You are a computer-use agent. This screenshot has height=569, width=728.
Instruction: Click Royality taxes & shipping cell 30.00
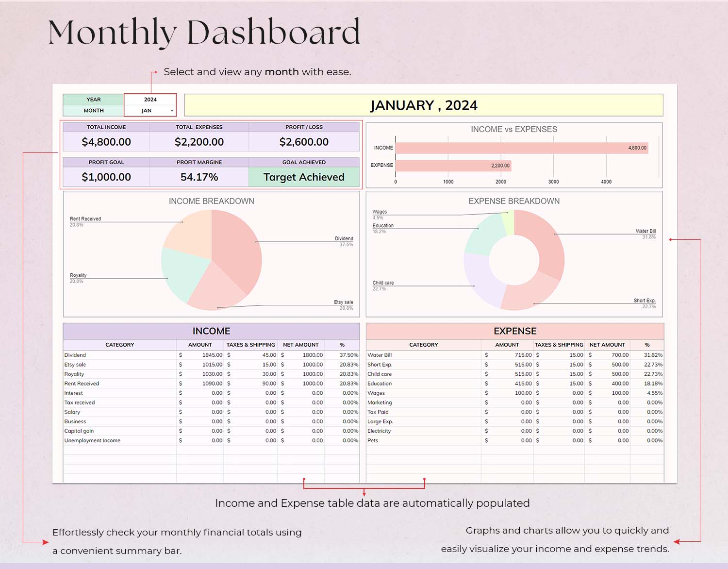(251, 374)
